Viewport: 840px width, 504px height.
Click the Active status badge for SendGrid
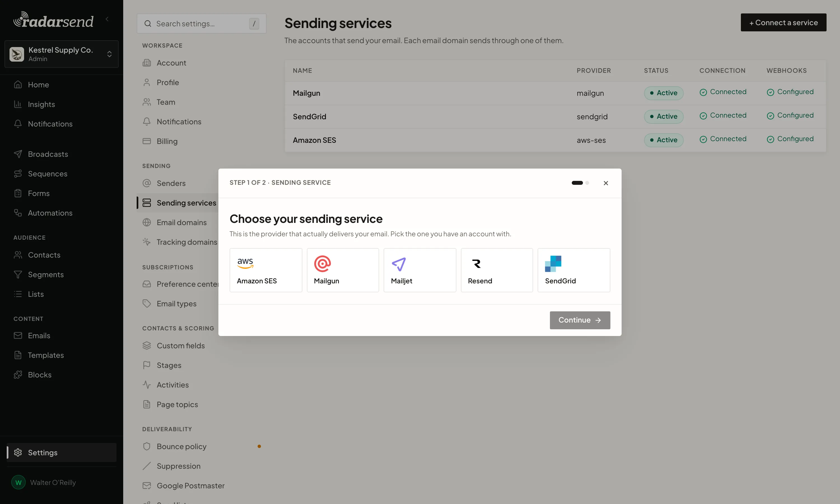point(663,116)
